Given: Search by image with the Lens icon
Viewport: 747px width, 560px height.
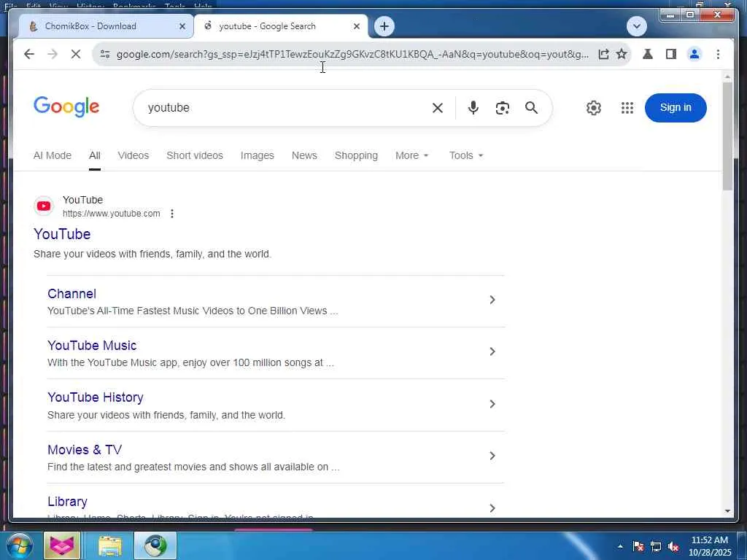Looking at the screenshot, I should click(502, 108).
